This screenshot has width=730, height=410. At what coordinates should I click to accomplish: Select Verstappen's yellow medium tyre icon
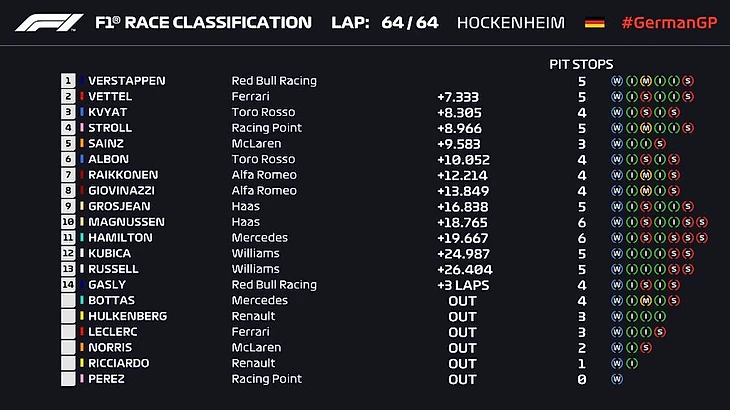pos(645,81)
